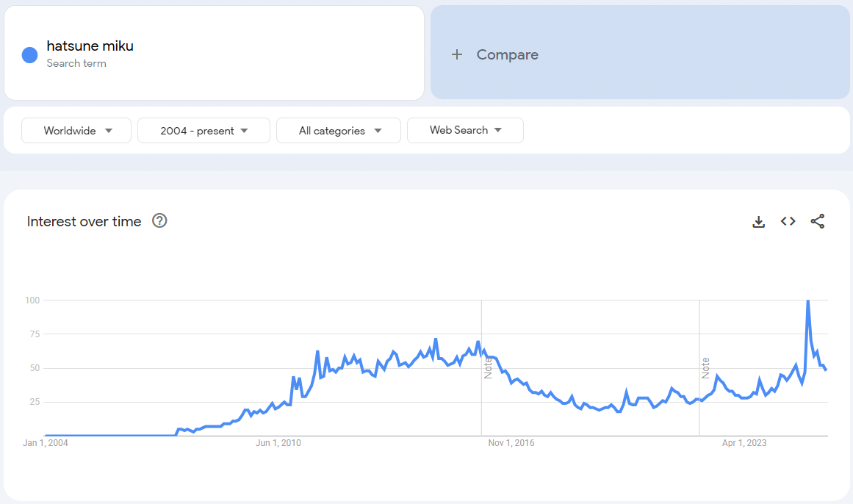Click the 50 y-axis label

pos(35,369)
